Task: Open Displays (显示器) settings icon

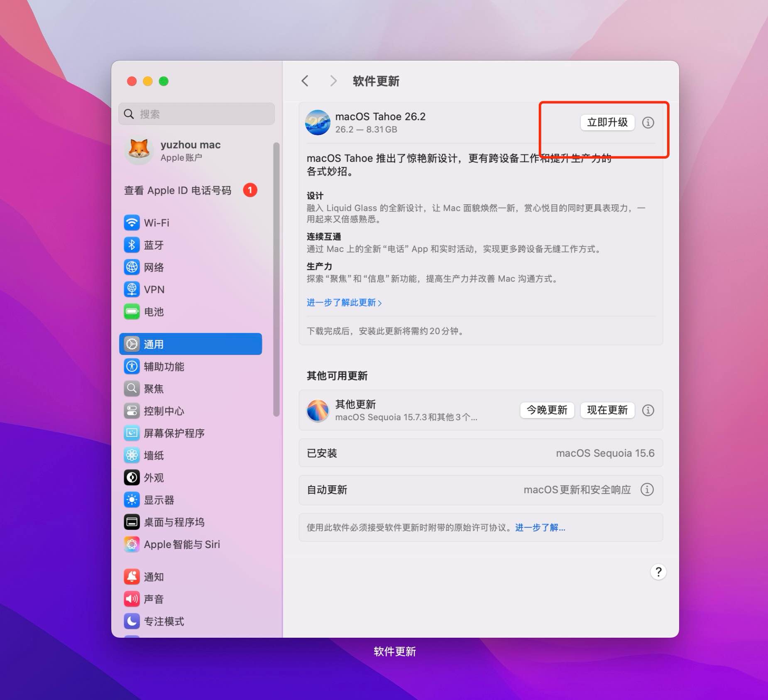Action: (x=132, y=500)
